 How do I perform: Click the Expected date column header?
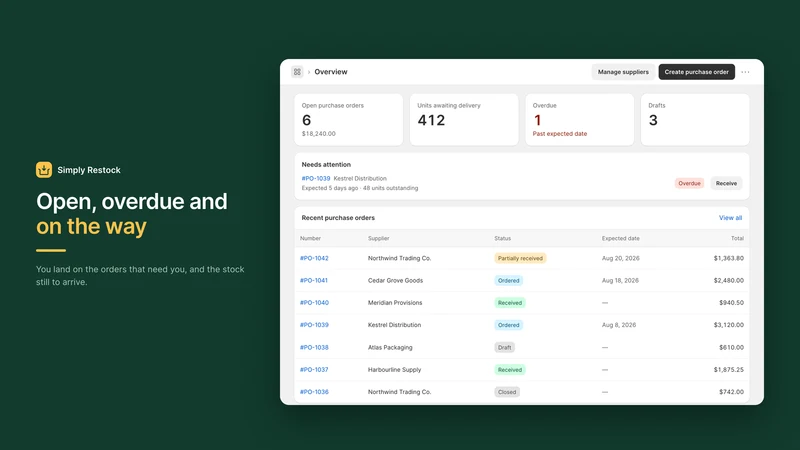620,238
